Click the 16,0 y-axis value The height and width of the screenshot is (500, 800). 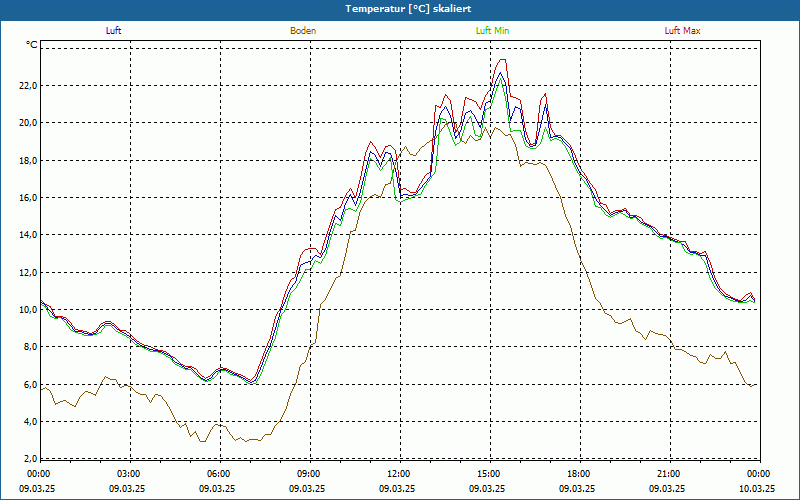(x=28, y=197)
